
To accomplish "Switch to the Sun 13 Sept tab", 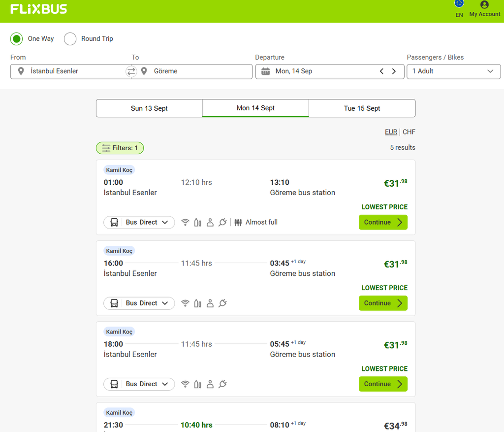I will (x=149, y=108).
